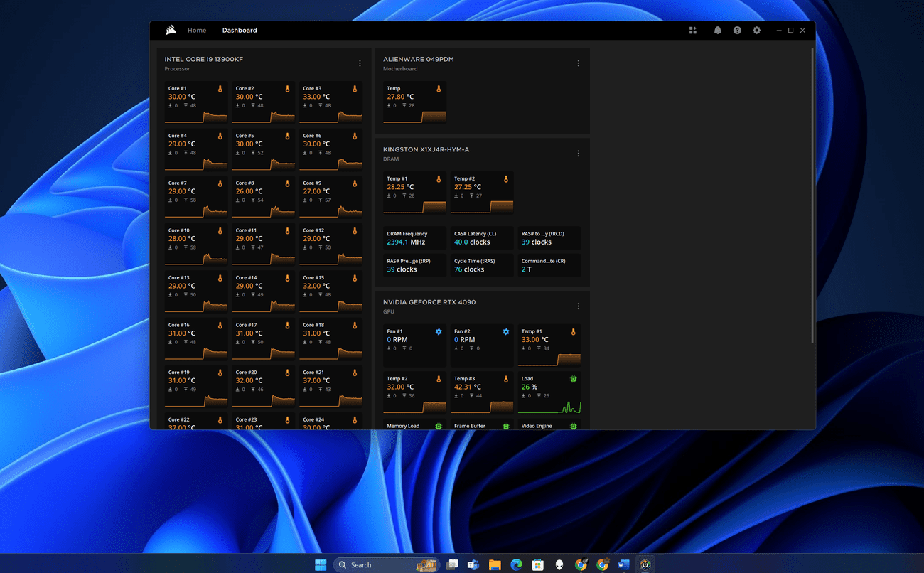Open iCUE notifications bell

717,30
